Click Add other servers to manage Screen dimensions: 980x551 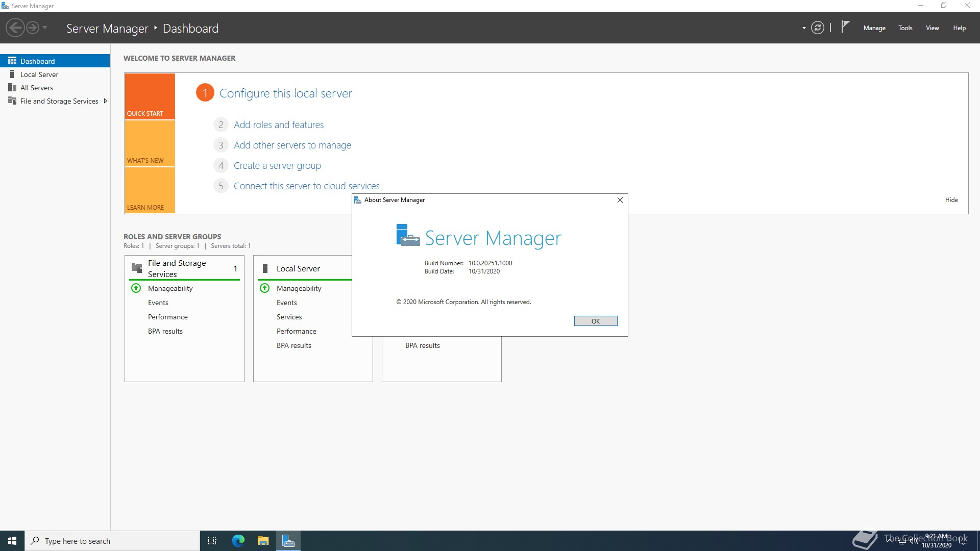click(x=292, y=145)
